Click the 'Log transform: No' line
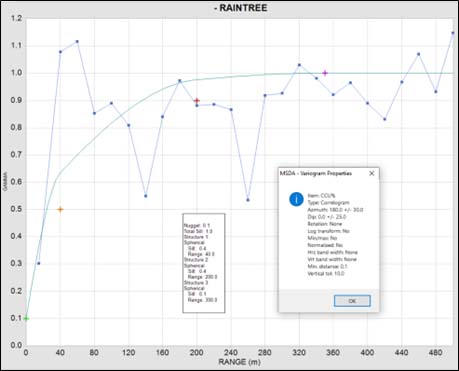 pyautogui.click(x=328, y=231)
